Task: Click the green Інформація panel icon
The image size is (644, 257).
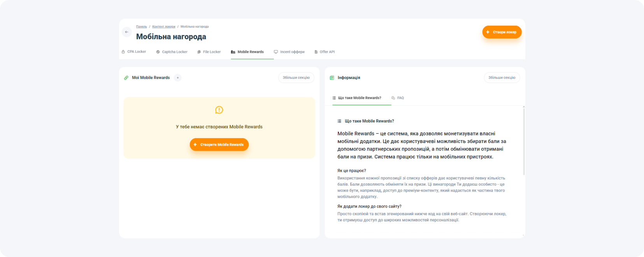Action: [x=332, y=78]
